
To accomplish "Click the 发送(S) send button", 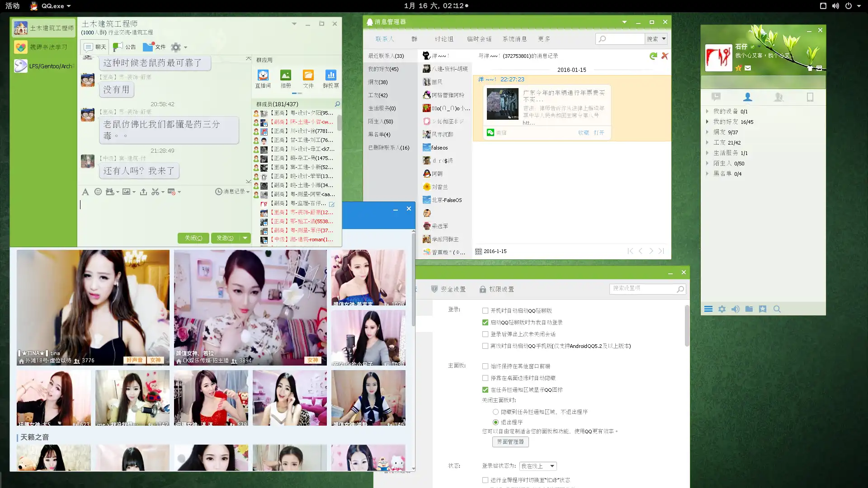I will coord(225,238).
